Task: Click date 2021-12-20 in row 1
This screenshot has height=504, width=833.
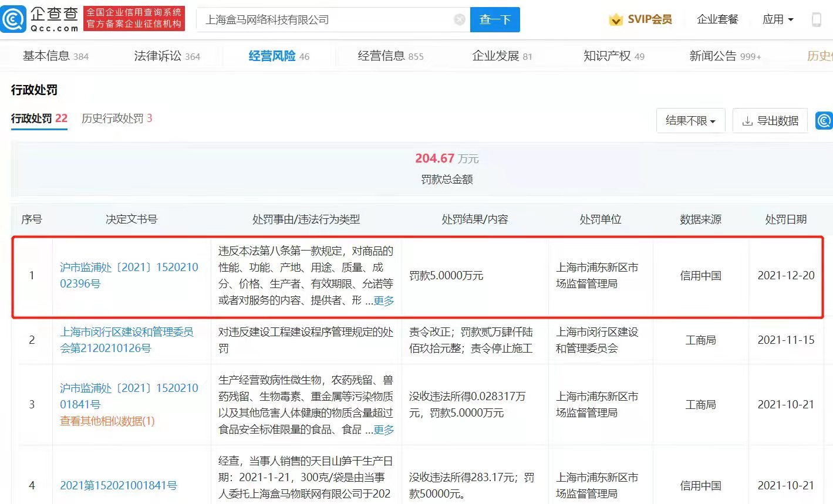Action: tap(786, 276)
